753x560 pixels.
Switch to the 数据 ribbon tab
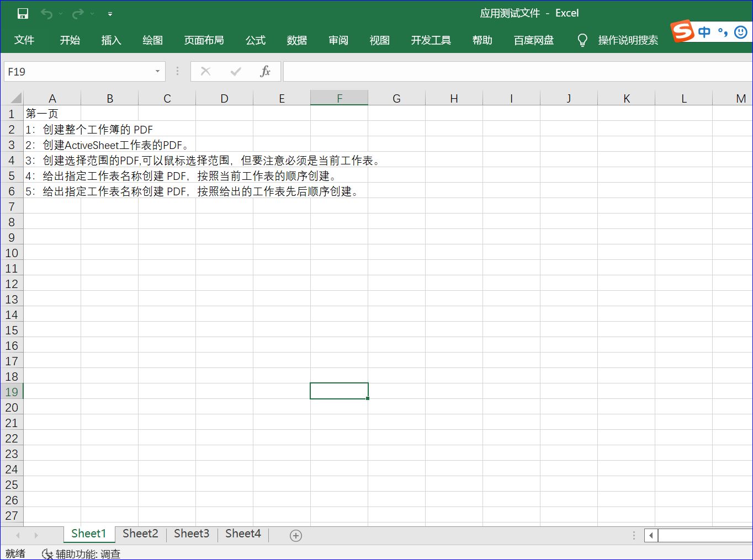(x=297, y=40)
